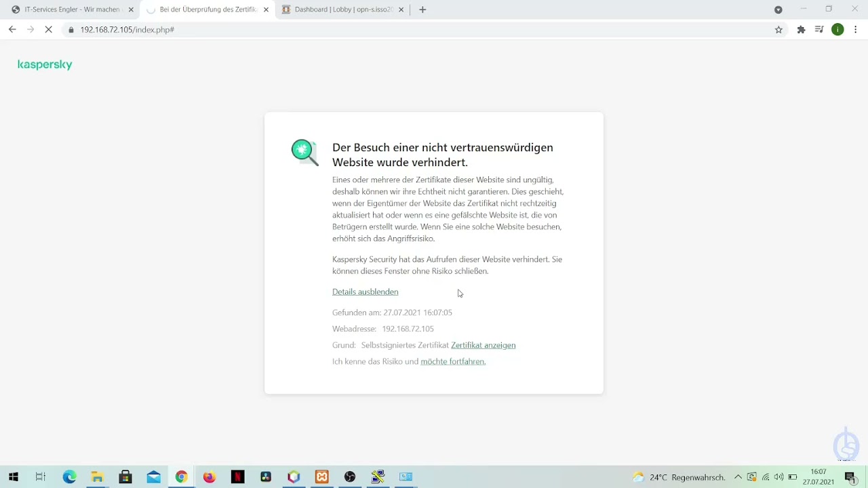
Task: Open Netflix from the taskbar
Action: tap(237, 477)
